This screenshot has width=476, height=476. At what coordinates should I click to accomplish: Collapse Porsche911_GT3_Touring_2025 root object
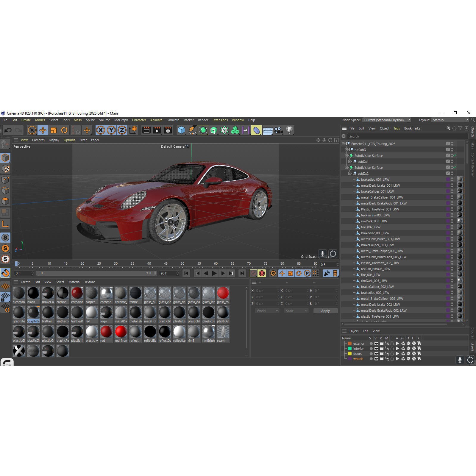[x=343, y=144]
